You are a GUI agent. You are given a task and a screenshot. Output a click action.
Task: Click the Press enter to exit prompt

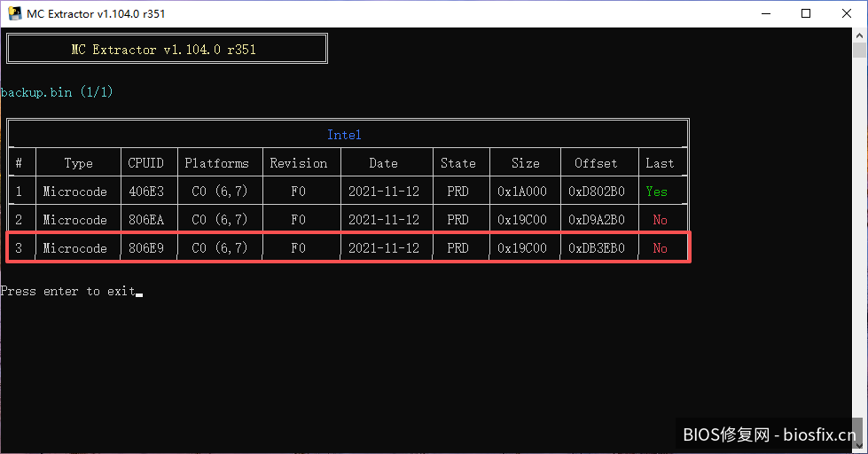click(x=68, y=291)
